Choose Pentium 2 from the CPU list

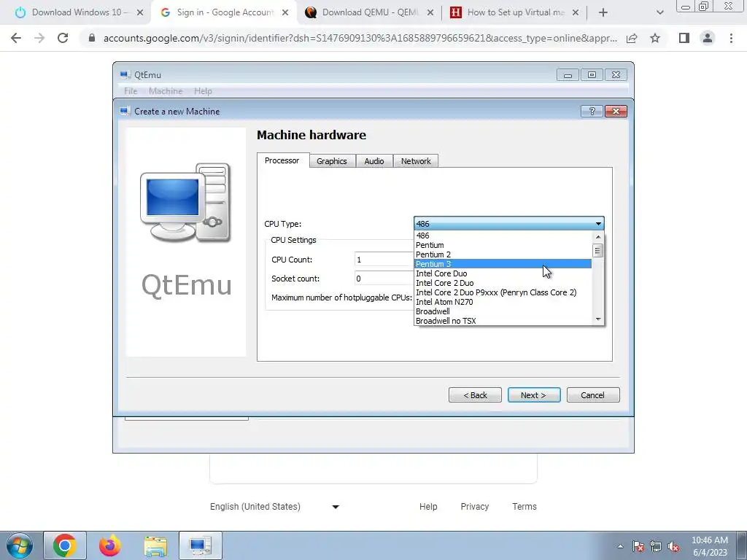(503, 254)
